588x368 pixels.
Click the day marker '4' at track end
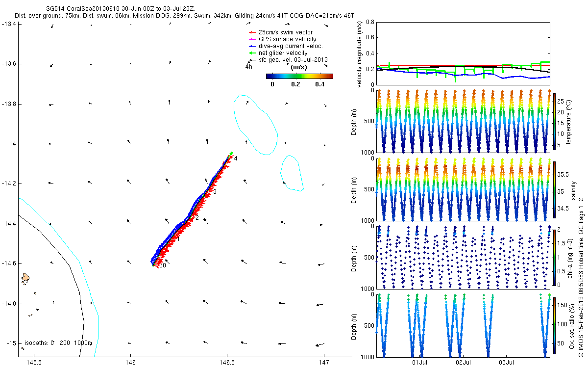pyautogui.click(x=236, y=158)
